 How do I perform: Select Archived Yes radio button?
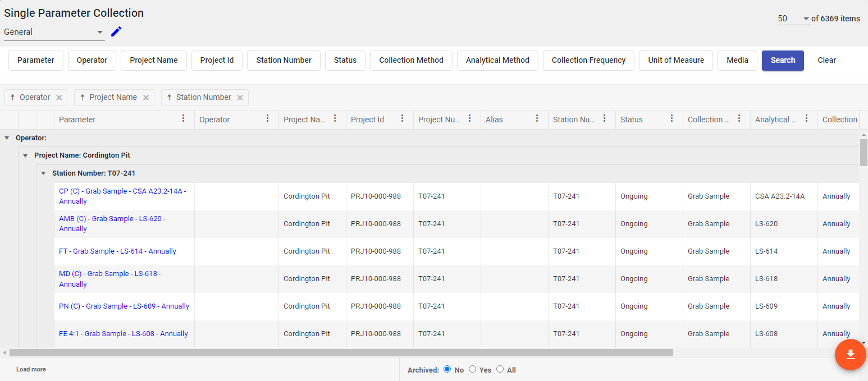[472, 369]
